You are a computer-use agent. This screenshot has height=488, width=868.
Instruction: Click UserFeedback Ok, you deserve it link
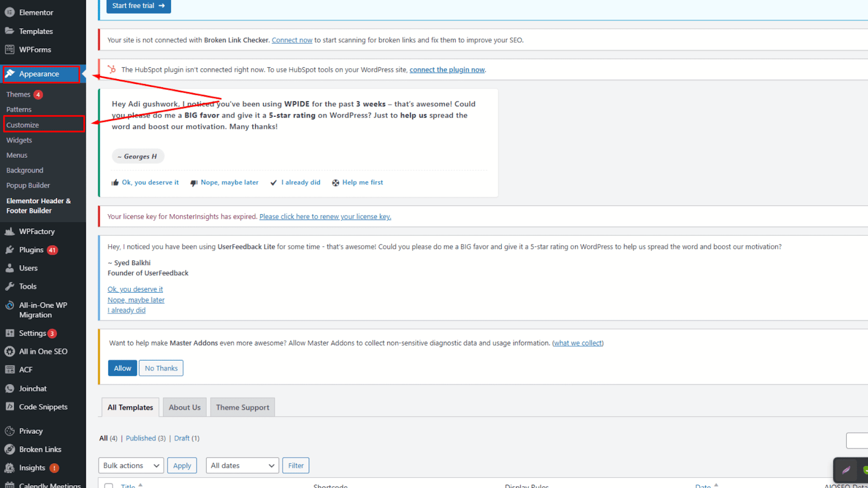click(135, 290)
